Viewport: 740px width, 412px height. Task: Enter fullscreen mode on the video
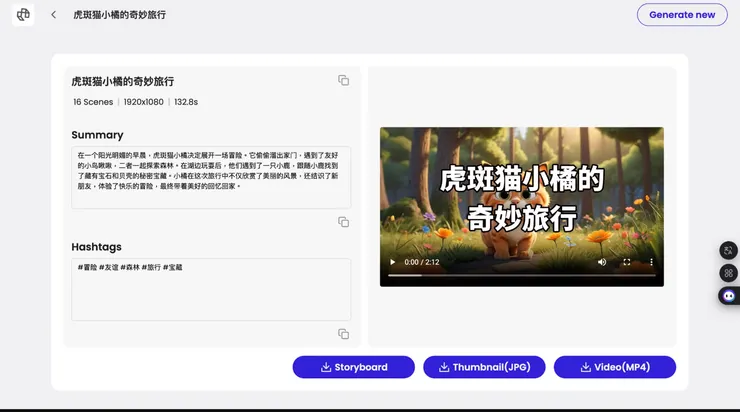(627, 262)
